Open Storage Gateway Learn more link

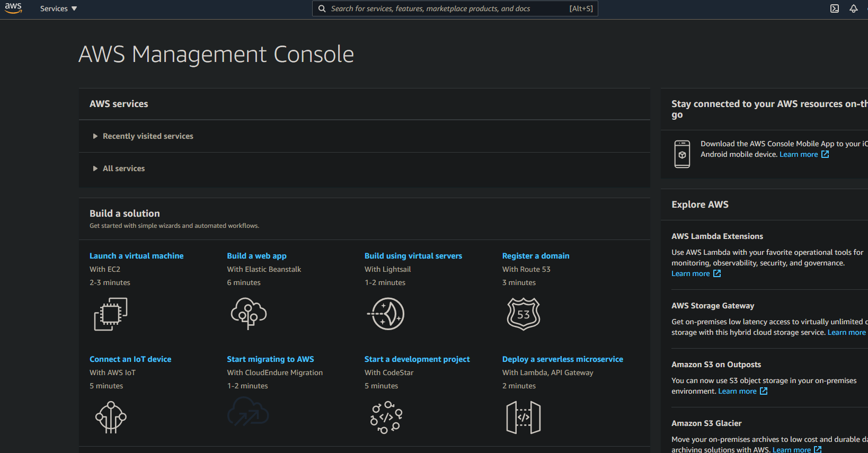click(847, 332)
